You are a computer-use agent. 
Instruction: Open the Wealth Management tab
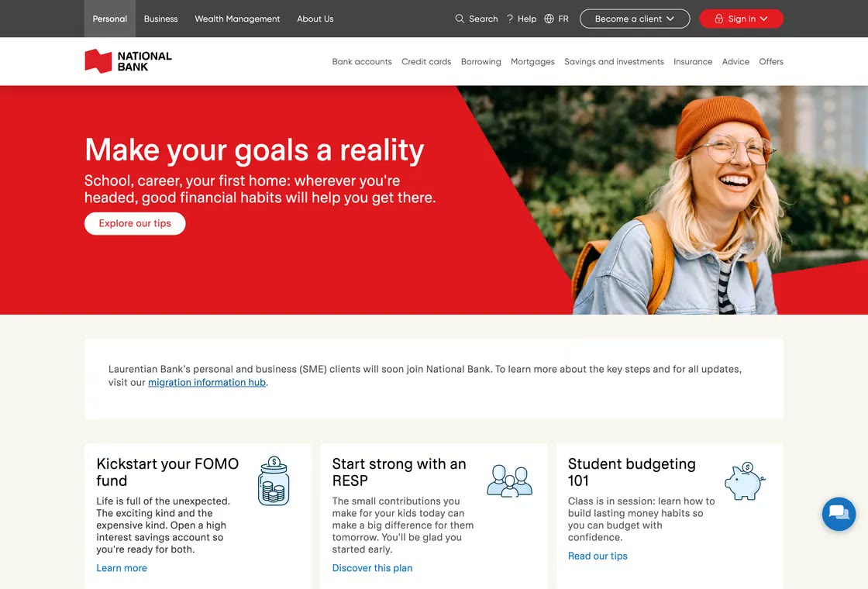pyautogui.click(x=237, y=19)
